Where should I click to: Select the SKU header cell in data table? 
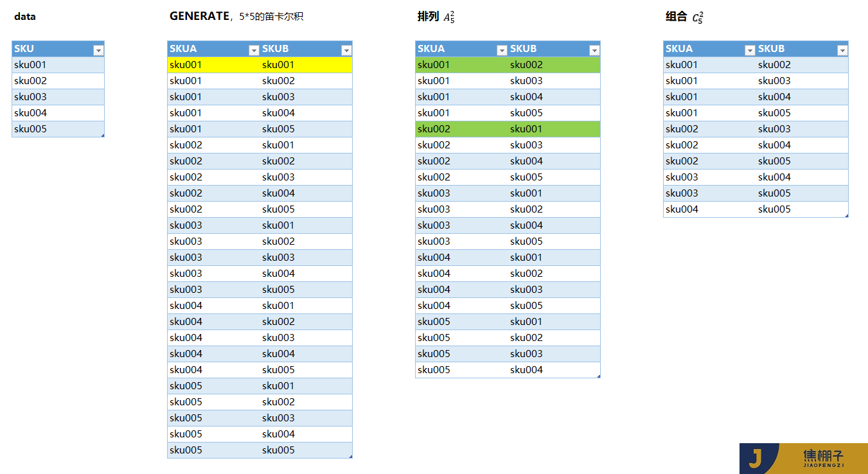coord(58,49)
